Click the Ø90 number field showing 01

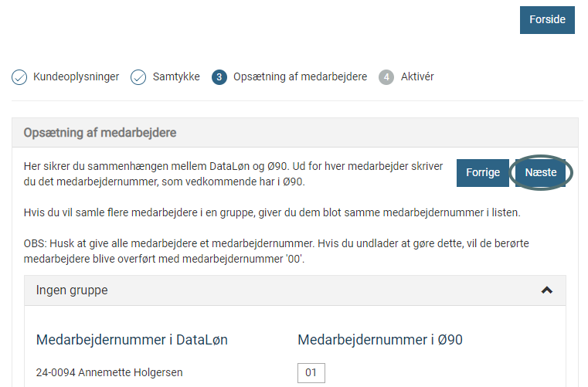tap(311, 373)
